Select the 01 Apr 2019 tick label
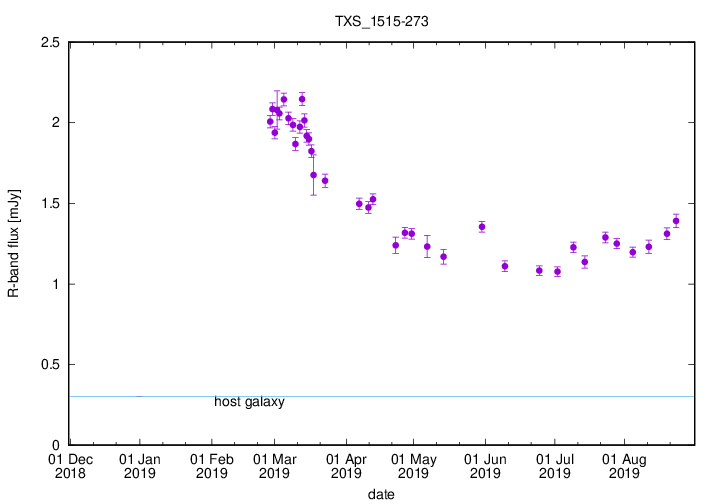The image size is (720, 504). point(346,467)
